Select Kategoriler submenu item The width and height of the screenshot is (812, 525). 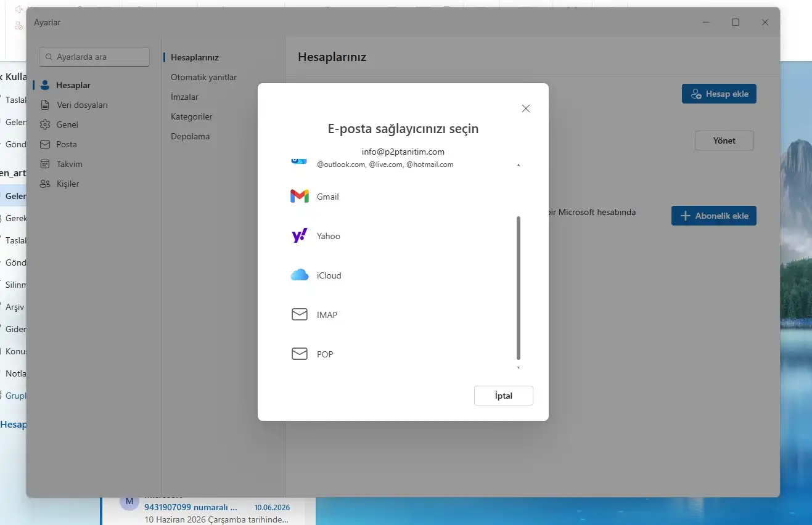click(x=192, y=116)
